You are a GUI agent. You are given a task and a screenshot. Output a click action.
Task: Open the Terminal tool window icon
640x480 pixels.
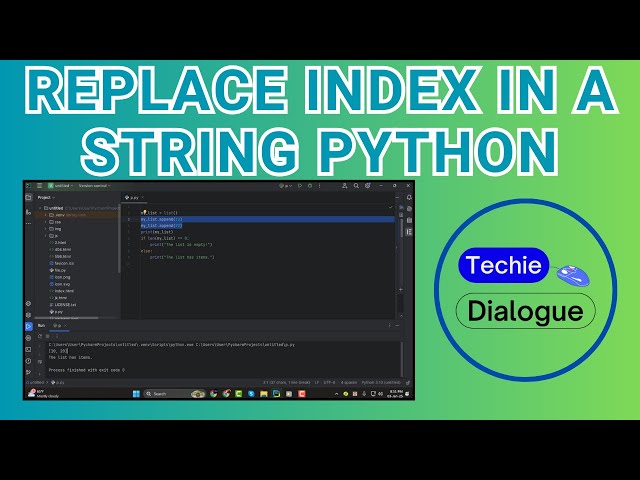[x=29, y=349]
